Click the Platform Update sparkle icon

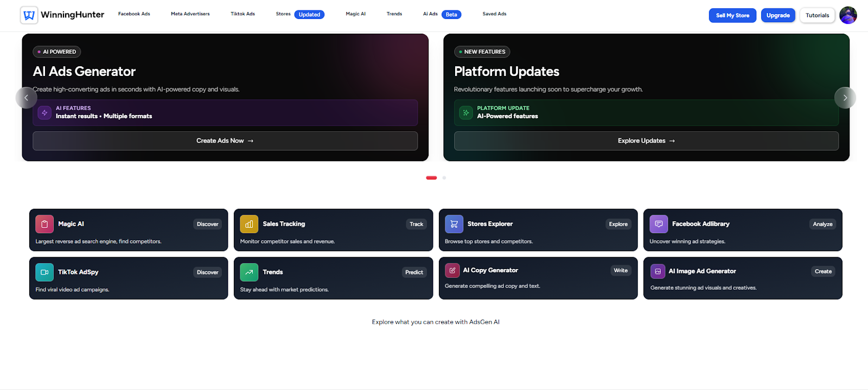point(466,113)
